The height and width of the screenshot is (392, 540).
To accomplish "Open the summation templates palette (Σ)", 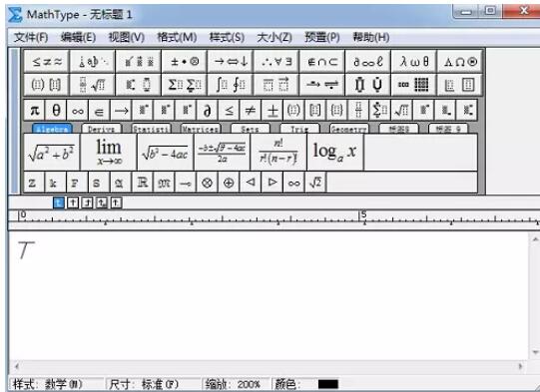I will click(185, 85).
